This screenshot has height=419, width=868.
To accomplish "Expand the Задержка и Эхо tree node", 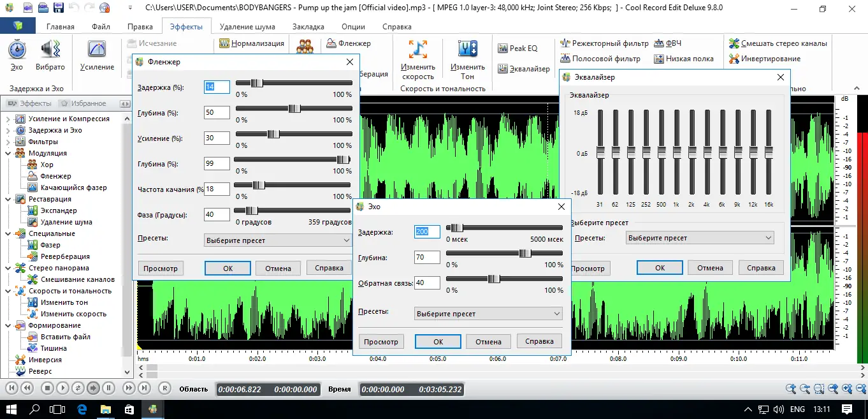I will click(x=9, y=130).
